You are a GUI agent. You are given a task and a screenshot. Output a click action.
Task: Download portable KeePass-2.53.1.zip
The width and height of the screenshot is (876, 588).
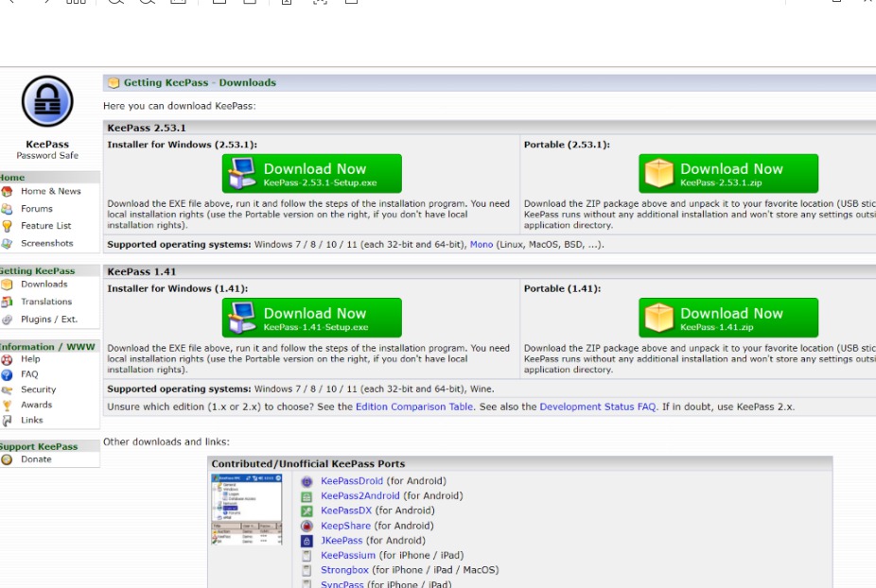pyautogui.click(x=728, y=174)
